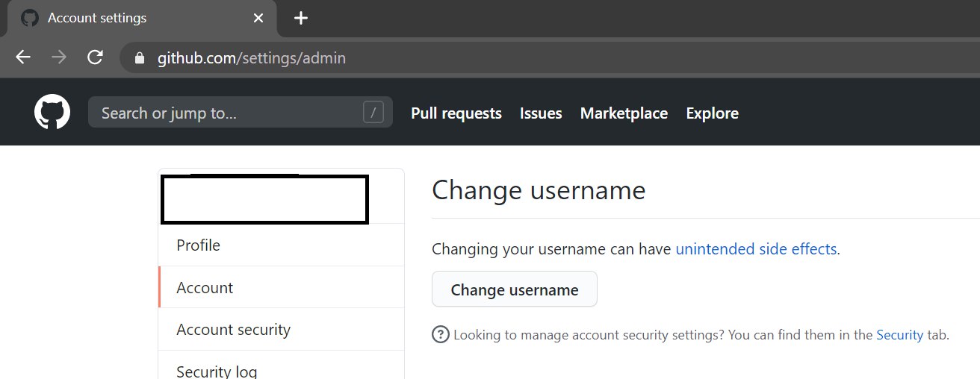Click the GitHub Octocat logo in header
This screenshot has height=379, width=980.
pyautogui.click(x=52, y=113)
